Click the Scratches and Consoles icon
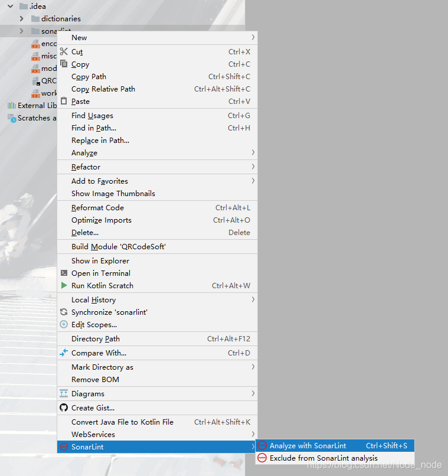This screenshot has height=476, width=448. pyautogui.click(x=12, y=118)
